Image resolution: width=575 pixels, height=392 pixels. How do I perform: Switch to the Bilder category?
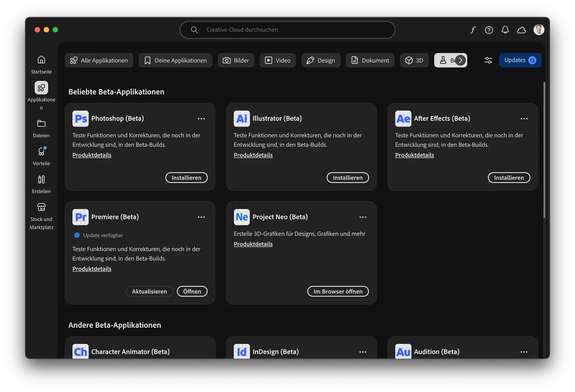[x=236, y=60]
